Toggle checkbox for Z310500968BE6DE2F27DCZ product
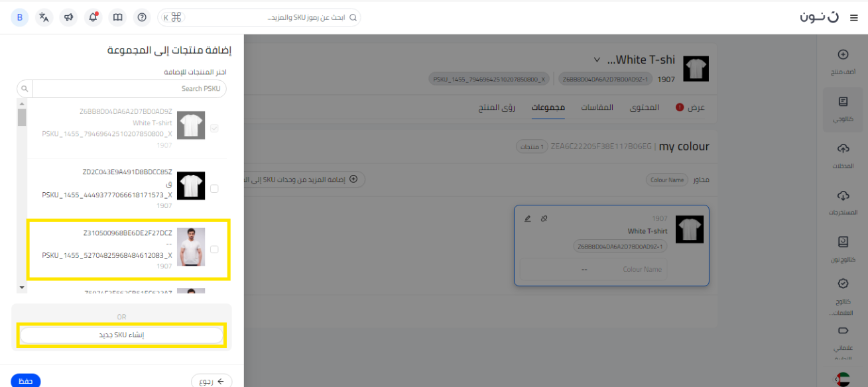Image resolution: width=868 pixels, height=387 pixels. tap(214, 250)
